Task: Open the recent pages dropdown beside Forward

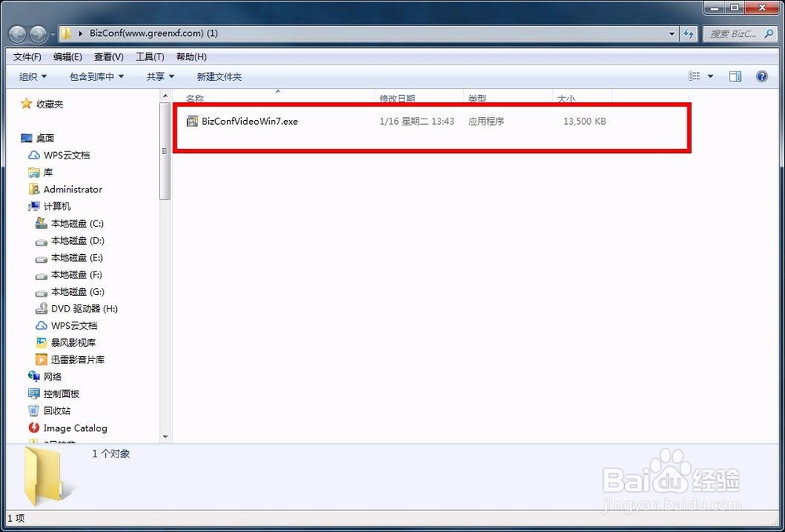Action: (x=53, y=35)
